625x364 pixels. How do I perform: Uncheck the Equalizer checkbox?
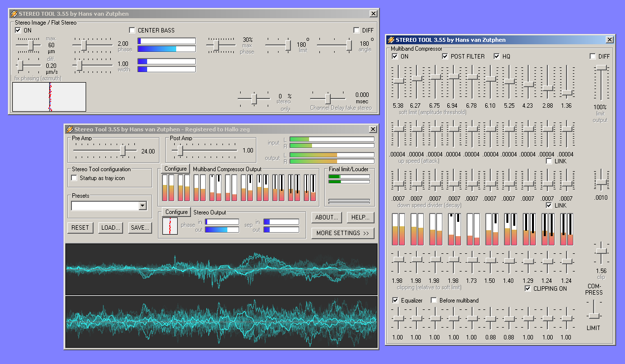pos(396,301)
